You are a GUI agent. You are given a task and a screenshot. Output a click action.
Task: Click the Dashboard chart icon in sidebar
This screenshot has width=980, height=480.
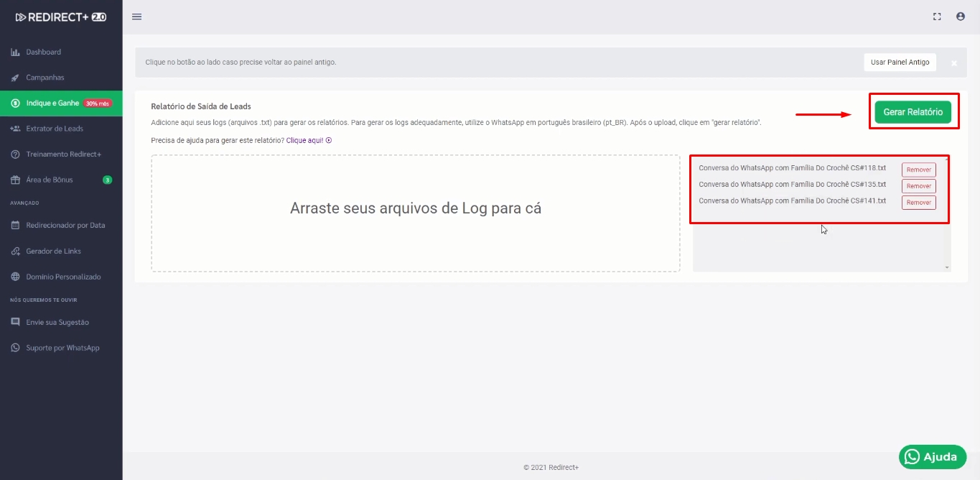tap(15, 52)
